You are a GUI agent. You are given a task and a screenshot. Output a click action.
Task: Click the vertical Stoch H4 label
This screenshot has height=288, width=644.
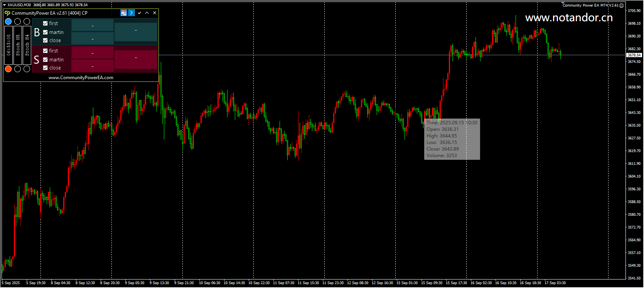coord(27,45)
